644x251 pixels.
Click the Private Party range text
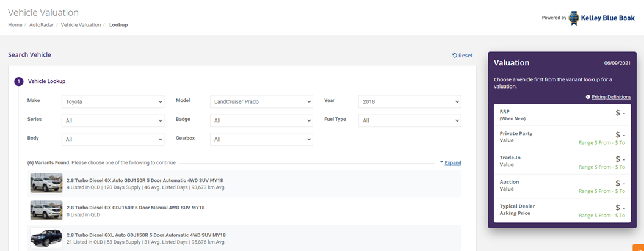602,142
